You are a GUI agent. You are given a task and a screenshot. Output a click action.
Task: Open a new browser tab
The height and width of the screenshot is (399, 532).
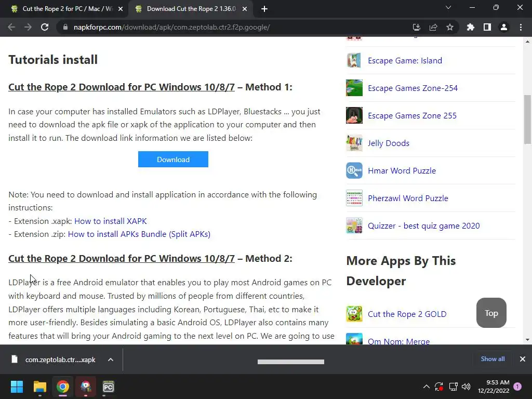pyautogui.click(x=264, y=9)
